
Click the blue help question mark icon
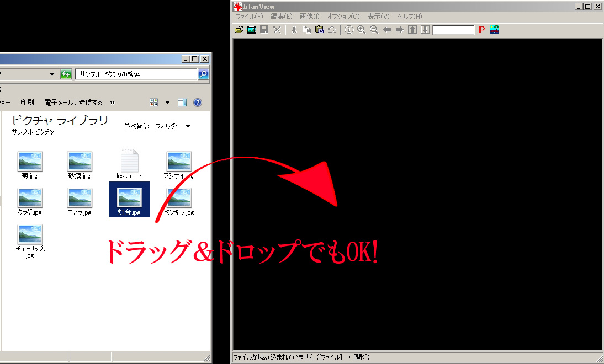coord(198,103)
